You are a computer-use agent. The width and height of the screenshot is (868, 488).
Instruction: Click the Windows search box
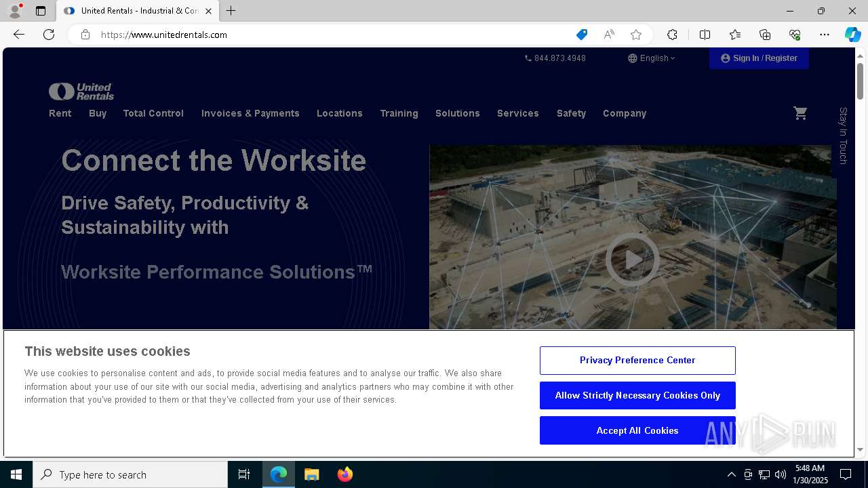[x=130, y=474]
